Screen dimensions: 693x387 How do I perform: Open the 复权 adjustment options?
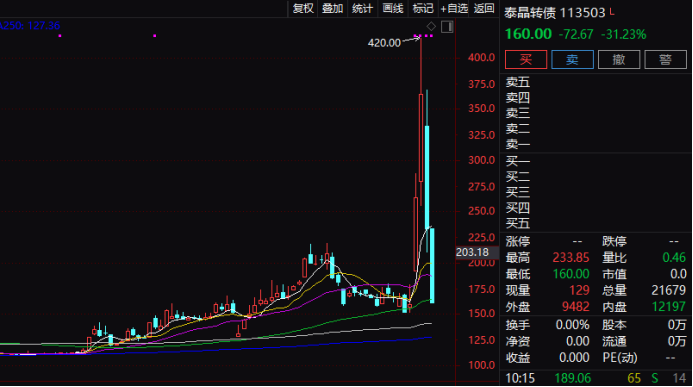[303, 8]
